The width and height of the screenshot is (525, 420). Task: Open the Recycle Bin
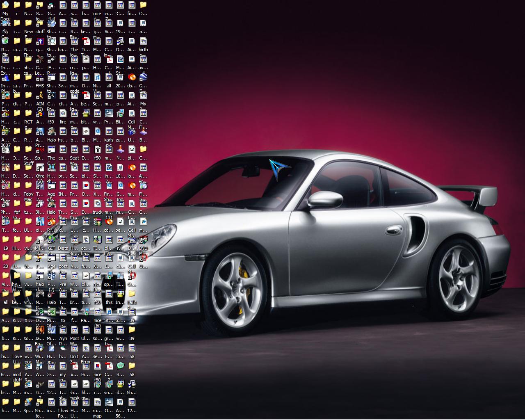(5, 41)
